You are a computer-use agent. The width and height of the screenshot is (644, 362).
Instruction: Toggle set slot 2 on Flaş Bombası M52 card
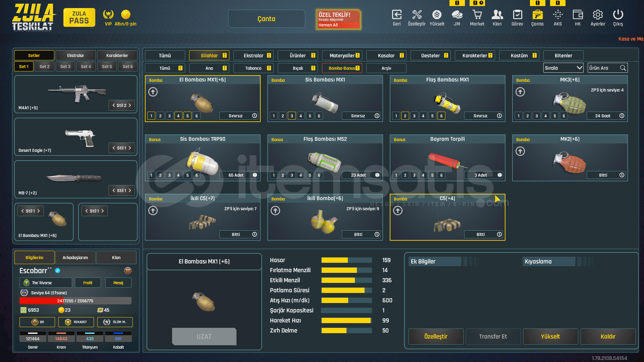(283, 175)
